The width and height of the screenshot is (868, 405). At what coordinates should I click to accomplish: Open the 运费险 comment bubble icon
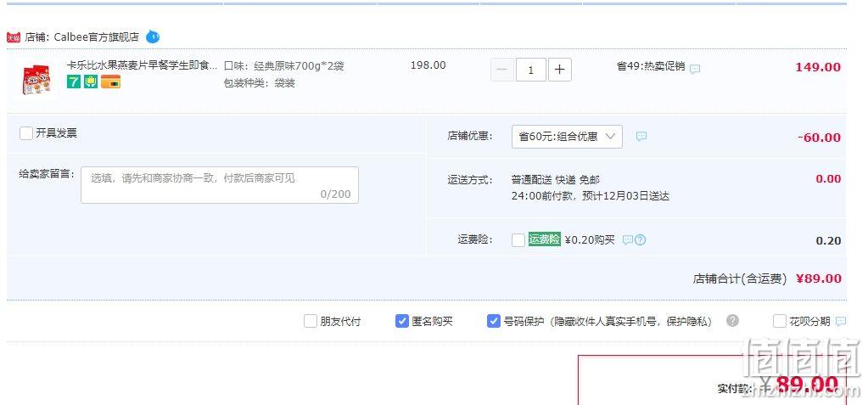coord(628,240)
